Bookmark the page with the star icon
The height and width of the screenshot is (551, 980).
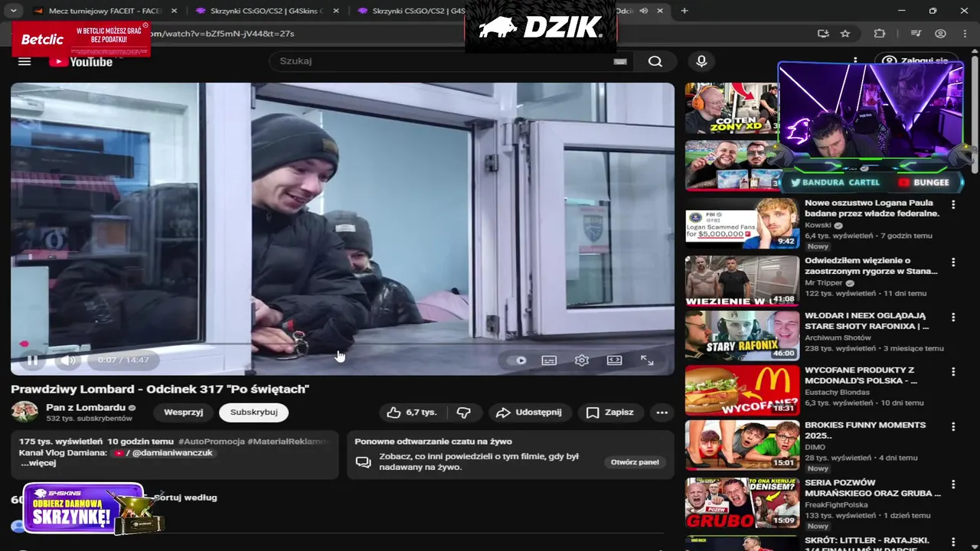coord(845,34)
